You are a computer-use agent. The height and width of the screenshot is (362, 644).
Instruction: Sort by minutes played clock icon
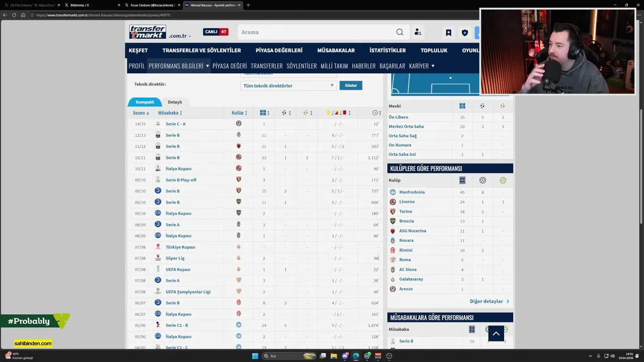[x=376, y=113]
